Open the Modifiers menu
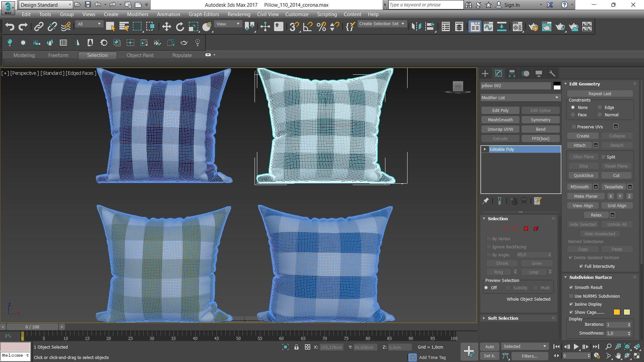 (x=138, y=14)
